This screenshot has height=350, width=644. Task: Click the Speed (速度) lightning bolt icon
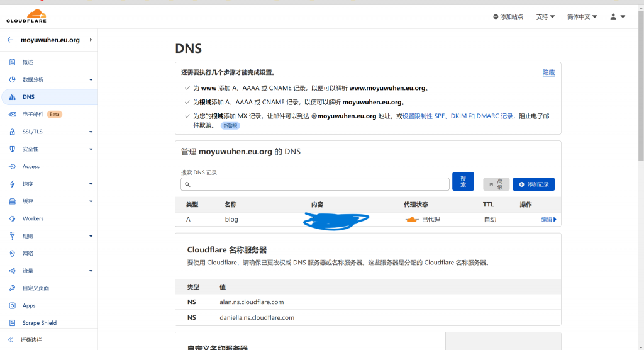point(13,184)
